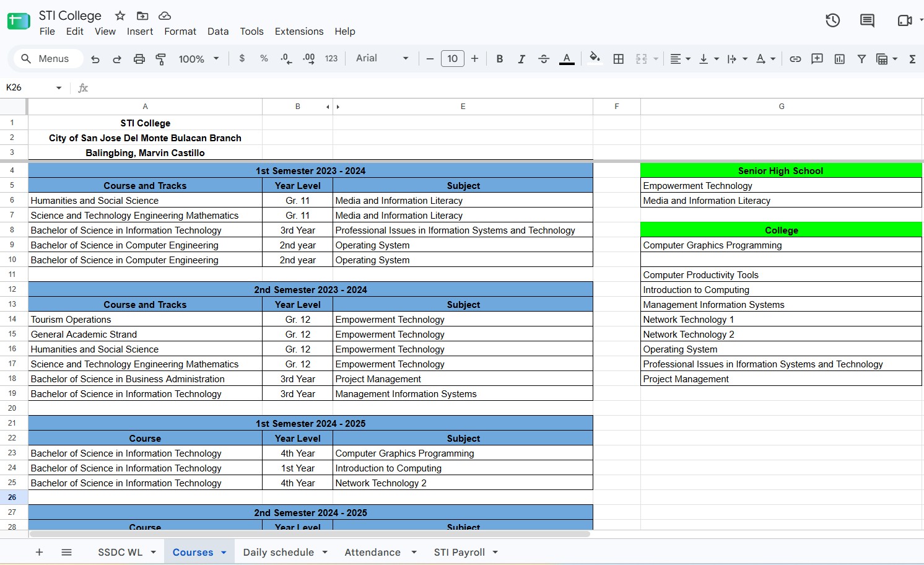Viewport: 924px width, 565px height.
Task: Open the Arial font dropdown
Action: click(x=382, y=58)
